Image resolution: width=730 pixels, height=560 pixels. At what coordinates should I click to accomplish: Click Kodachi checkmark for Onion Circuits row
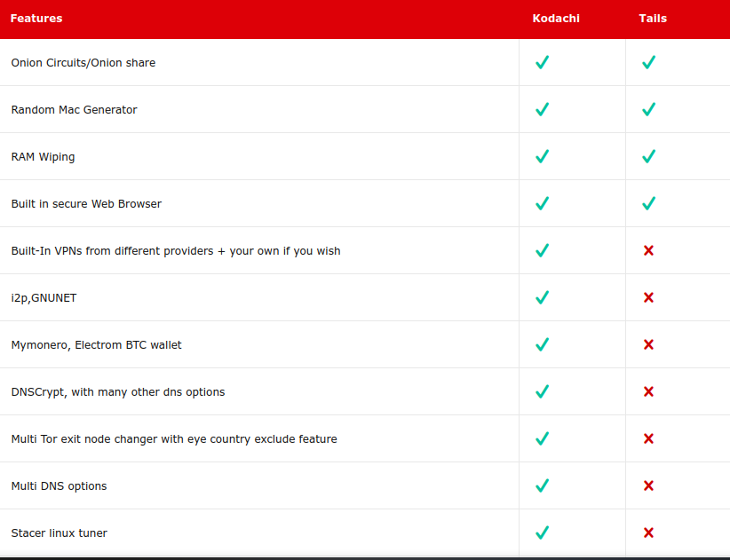(x=543, y=62)
